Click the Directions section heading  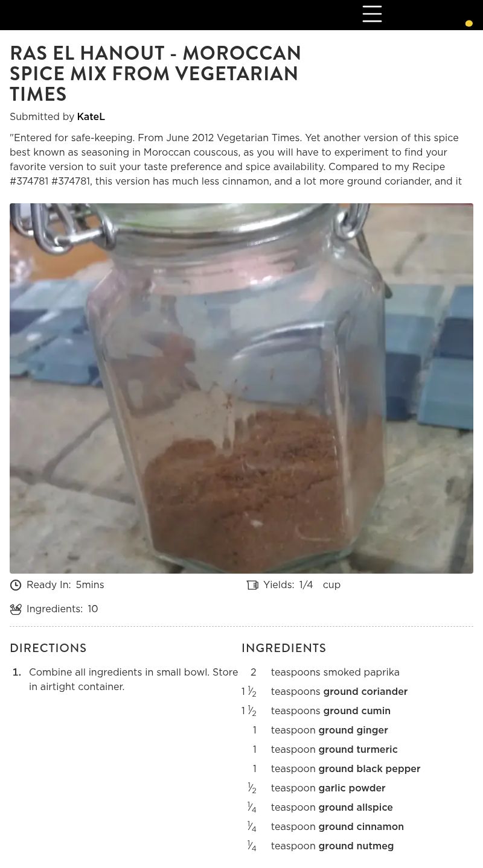click(x=48, y=648)
